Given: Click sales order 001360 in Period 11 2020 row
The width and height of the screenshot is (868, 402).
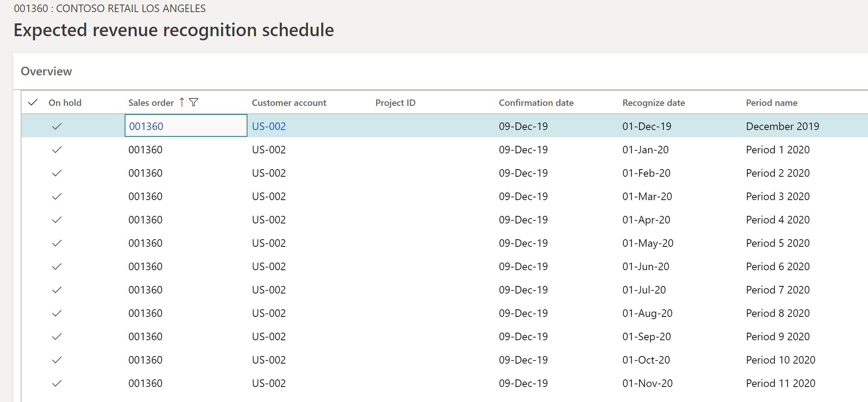Looking at the screenshot, I should 145,383.
